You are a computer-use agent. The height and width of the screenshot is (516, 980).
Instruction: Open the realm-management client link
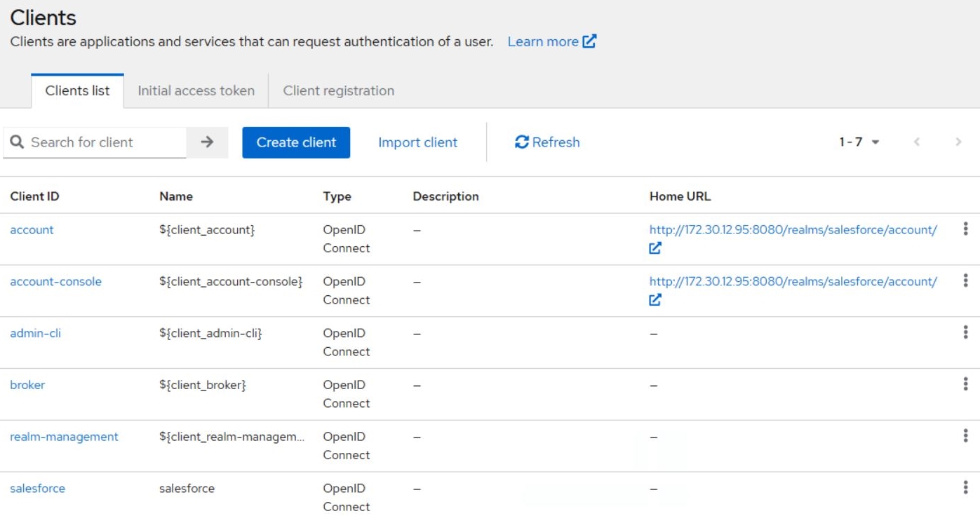(x=64, y=437)
